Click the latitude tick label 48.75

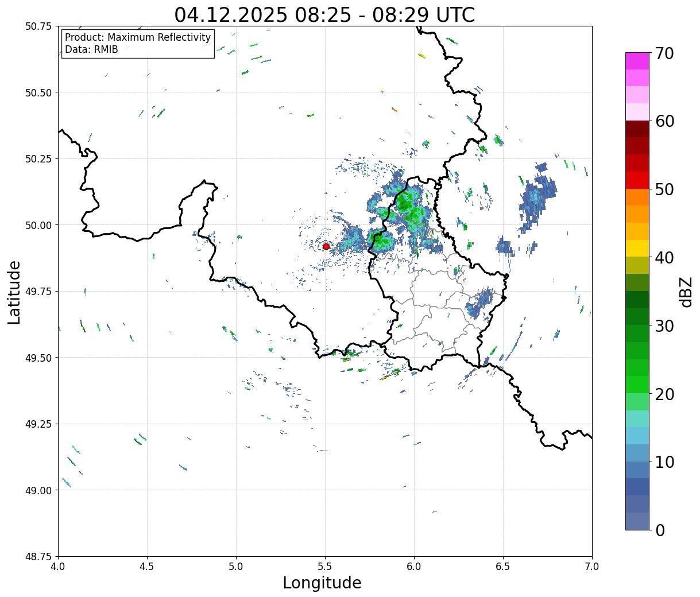coord(38,557)
